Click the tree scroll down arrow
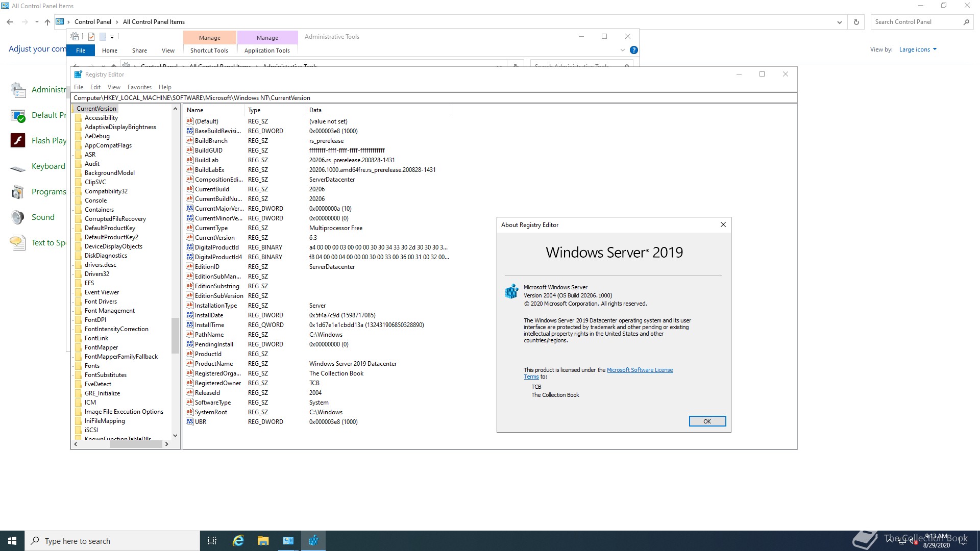This screenshot has width=980, height=551. [175, 436]
